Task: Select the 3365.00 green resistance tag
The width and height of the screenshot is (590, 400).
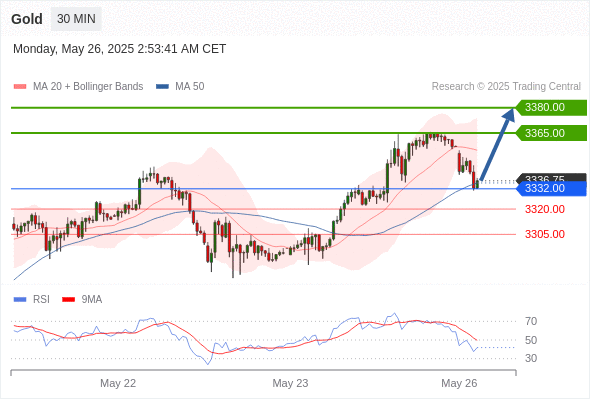Action: point(551,133)
